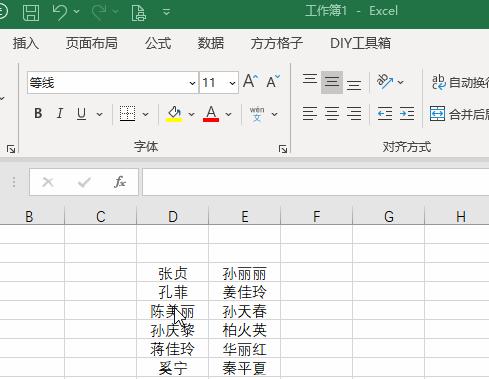This screenshot has width=489, height=379.
Task: Align text right
Action: [354, 114]
